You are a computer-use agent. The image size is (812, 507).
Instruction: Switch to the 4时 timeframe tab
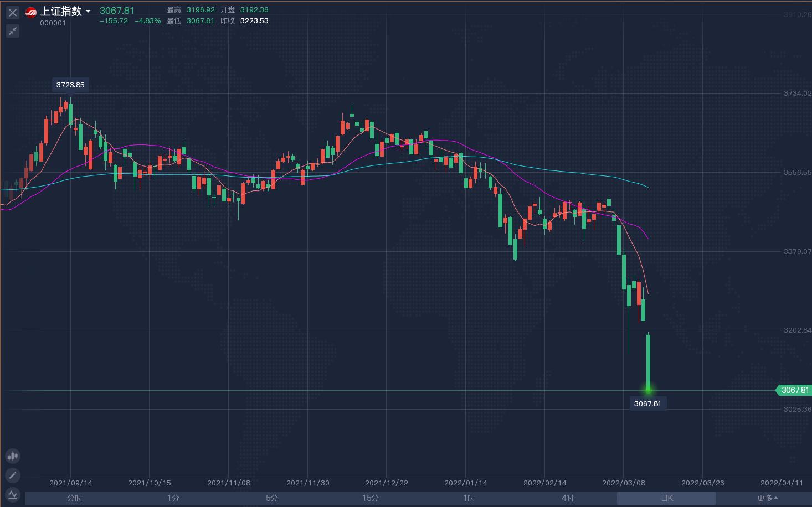click(568, 498)
